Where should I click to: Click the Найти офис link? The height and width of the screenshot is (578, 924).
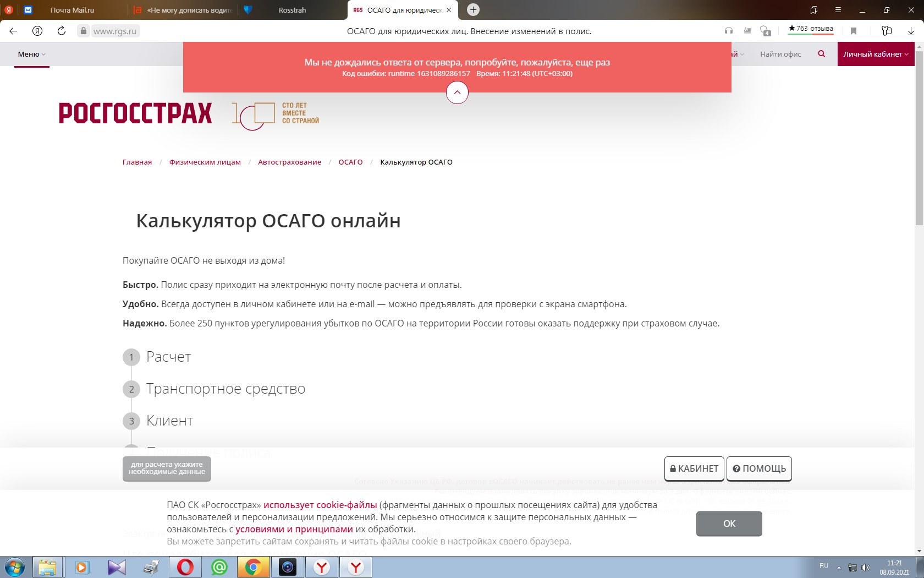pos(780,54)
